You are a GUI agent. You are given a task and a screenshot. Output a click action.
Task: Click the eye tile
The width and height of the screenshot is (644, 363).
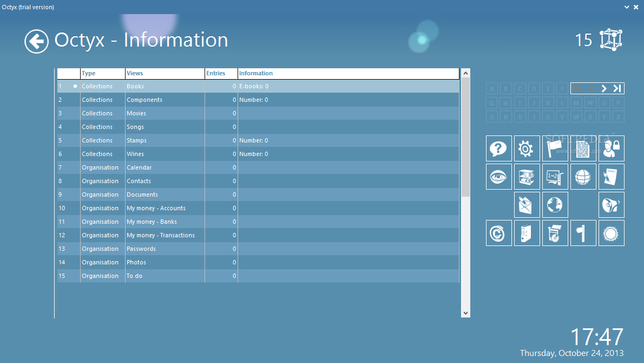[498, 177]
